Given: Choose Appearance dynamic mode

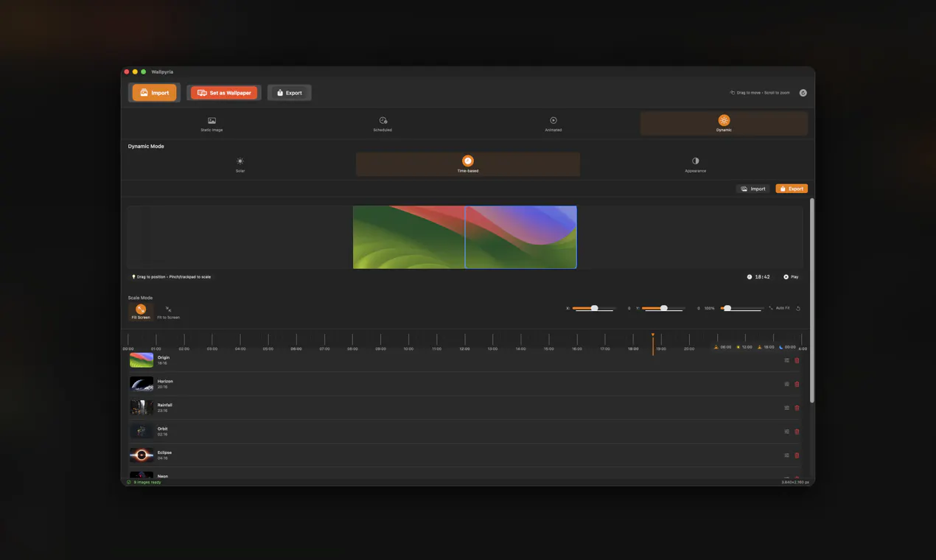Looking at the screenshot, I should tap(695, 164).
